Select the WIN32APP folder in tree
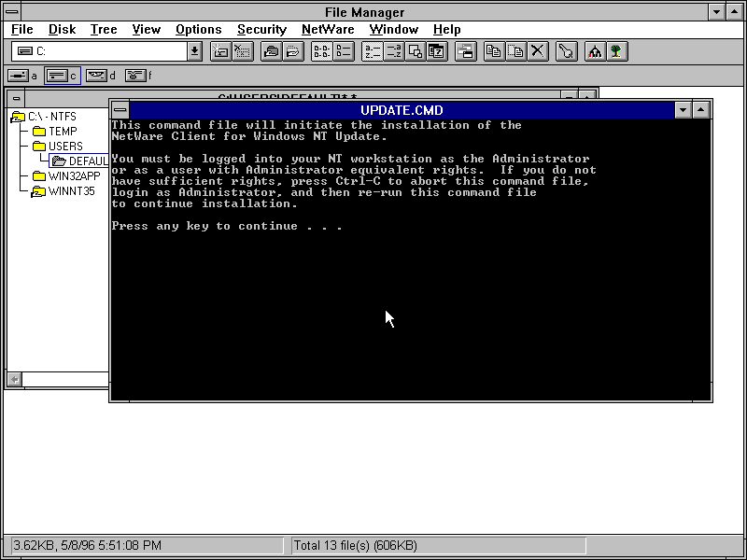Screen dimensions: 747x560 coord(66,176)
